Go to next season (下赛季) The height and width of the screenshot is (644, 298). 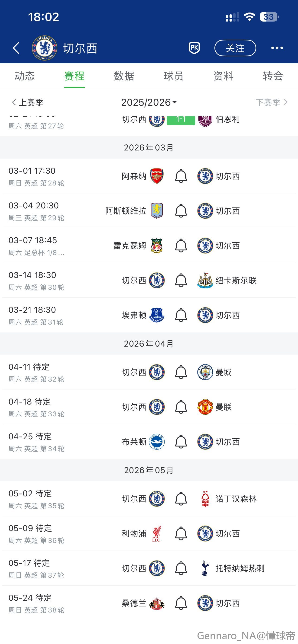271,102
